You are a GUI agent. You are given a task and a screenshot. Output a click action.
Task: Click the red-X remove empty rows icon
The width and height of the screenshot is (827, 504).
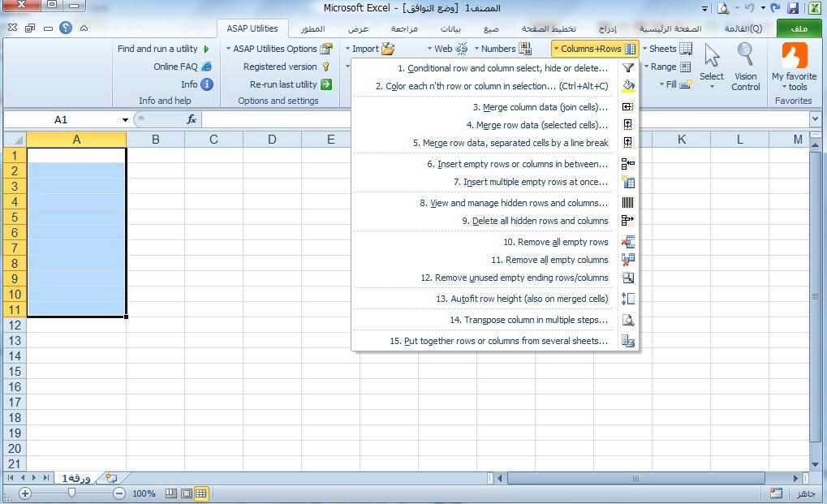point(627,242)
